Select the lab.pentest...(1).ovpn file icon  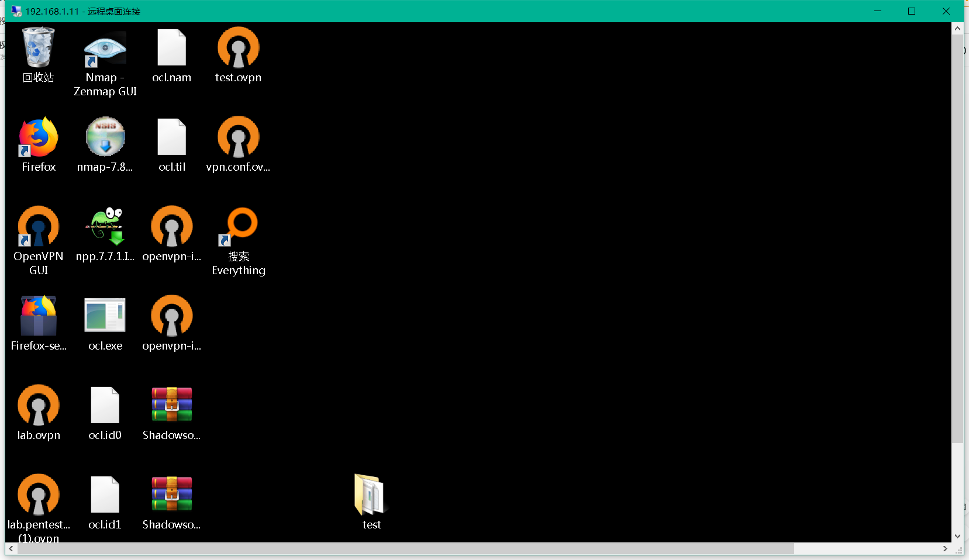39,495
